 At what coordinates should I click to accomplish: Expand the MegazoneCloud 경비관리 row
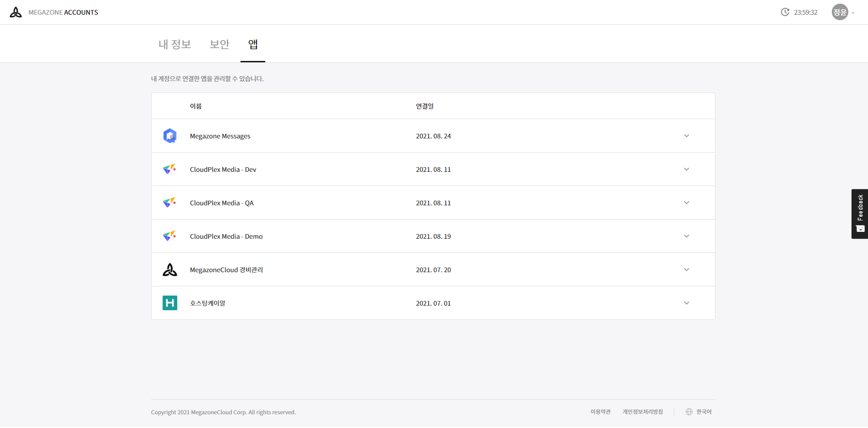coord(687,269)
